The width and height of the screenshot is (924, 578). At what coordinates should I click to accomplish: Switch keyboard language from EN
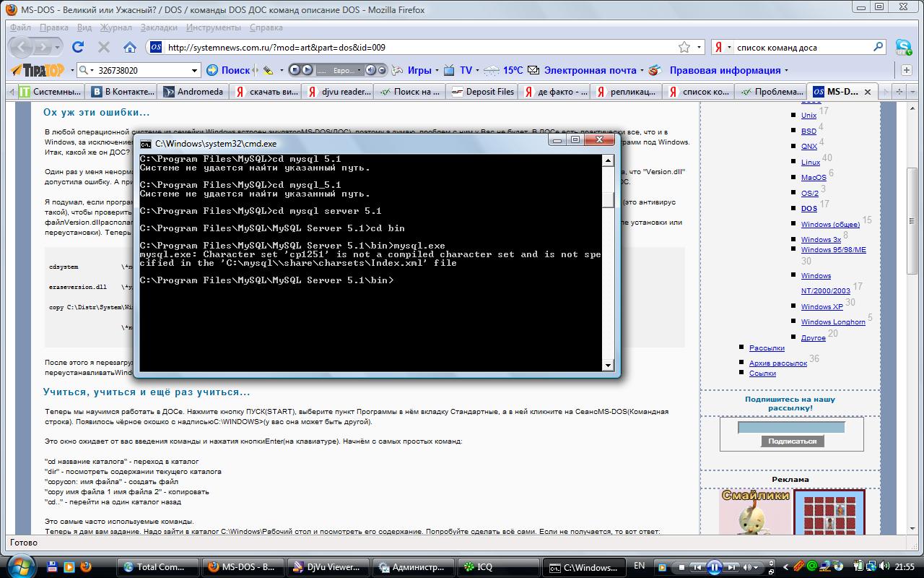click(x=639, y=566)
